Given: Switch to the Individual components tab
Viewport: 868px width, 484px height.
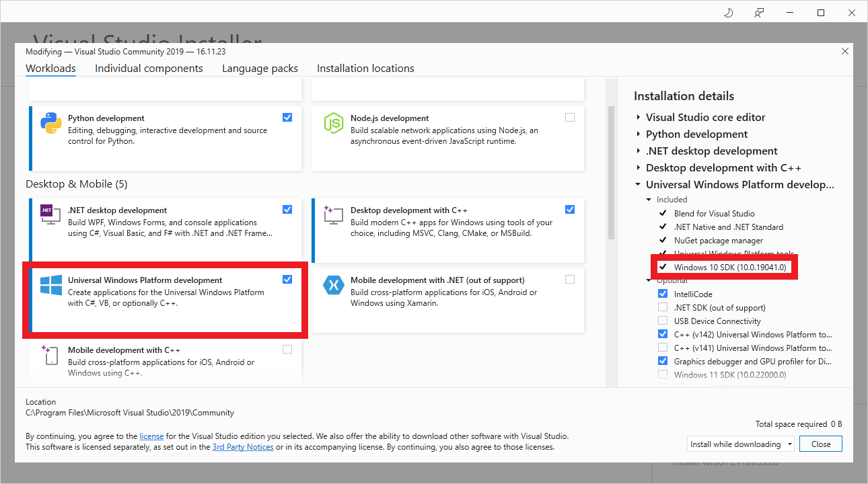Looking at the screenshot, I should tap(149, 69).
